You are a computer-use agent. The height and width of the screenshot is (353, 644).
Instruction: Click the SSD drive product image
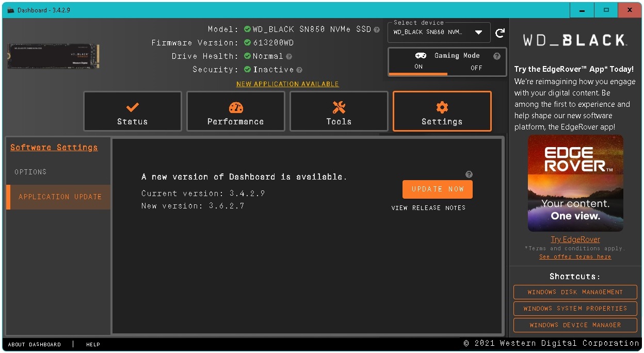[54, 56]
